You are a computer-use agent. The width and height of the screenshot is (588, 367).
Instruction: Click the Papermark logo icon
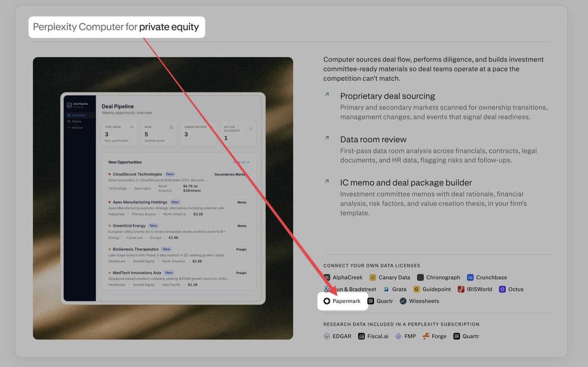(327, 301)
